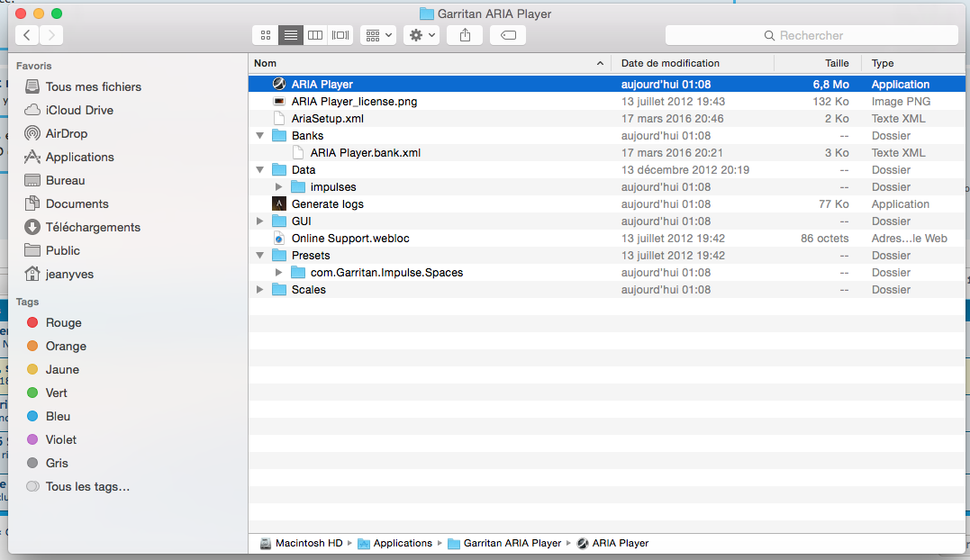Switch to column view in toolbar
The width and height of the screenshot is (970, 560).
point(315,35)
